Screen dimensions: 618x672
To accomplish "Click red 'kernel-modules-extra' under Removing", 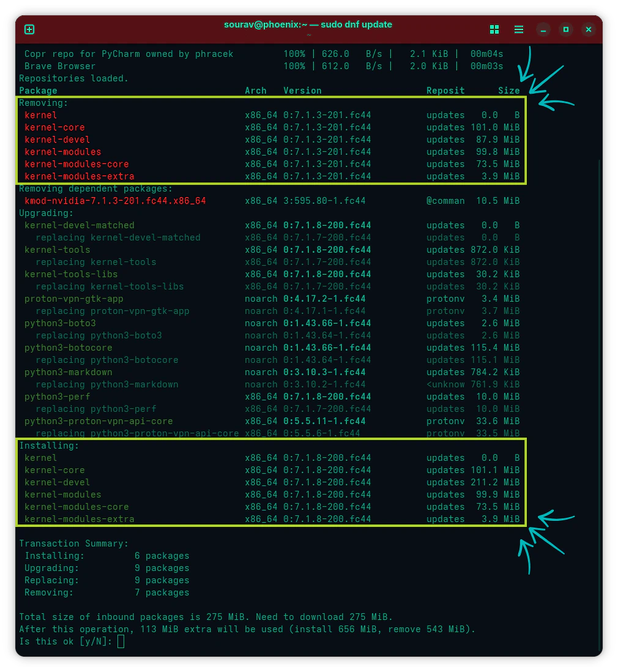I will tap(80, 176).
